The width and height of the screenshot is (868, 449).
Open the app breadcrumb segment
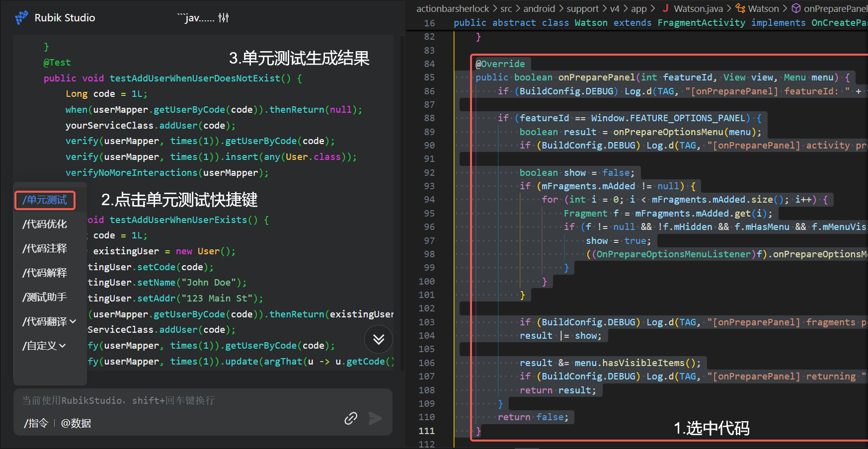(638, 8)
